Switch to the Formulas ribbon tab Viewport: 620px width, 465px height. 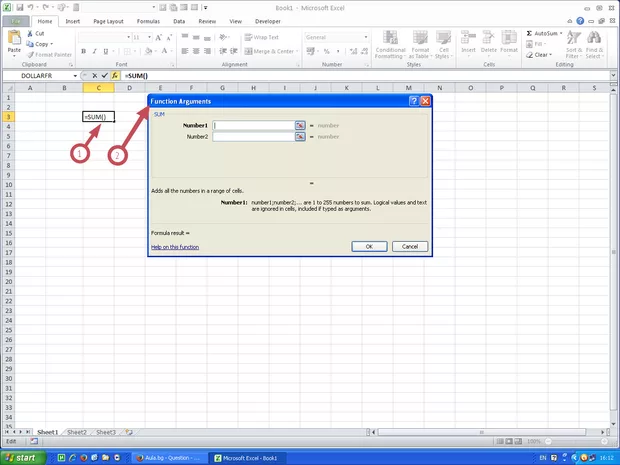pyautogui.click(x=148, y=20)
